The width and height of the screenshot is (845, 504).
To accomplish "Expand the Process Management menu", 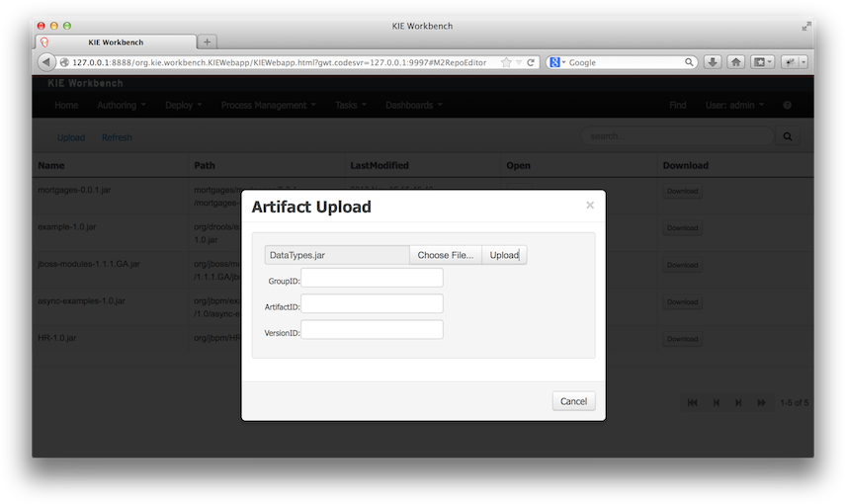I will pyautogui.click(x=269, y=105).
